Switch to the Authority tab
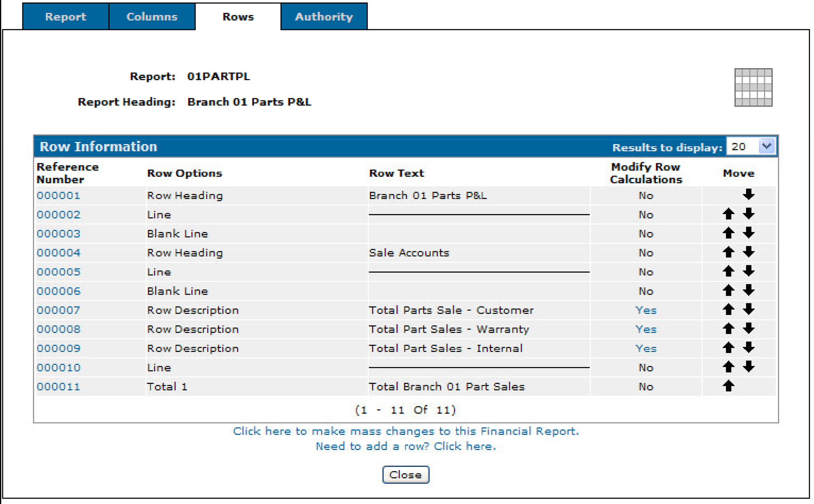Viewport: 814px width, 504px height. [x=324, y=17]
